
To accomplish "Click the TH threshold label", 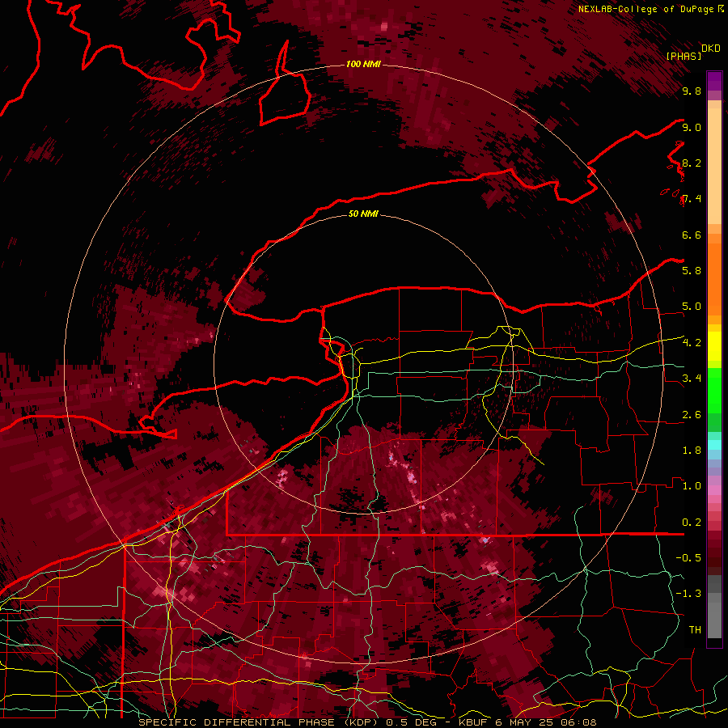I will click(695, 630).
